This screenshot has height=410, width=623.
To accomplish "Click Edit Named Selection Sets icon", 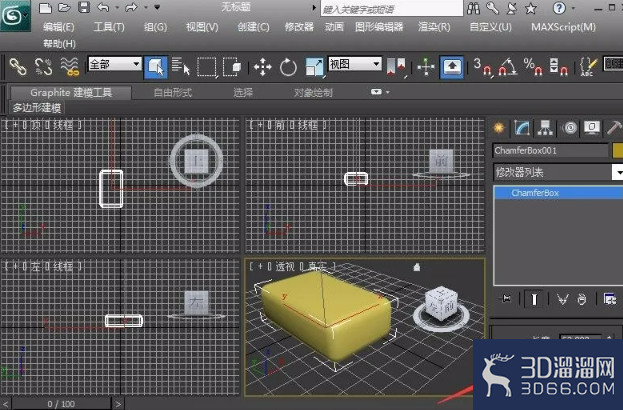I will 588,67.
